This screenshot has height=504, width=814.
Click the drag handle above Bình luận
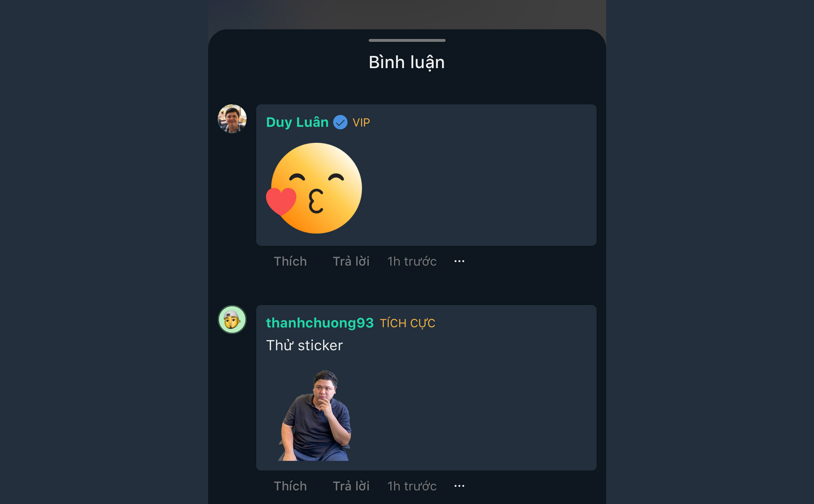pos(407,40)
